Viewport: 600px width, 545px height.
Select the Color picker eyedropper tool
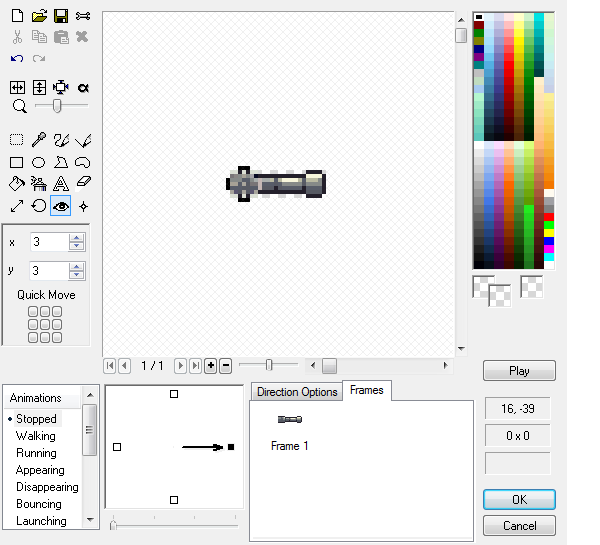click(x=39, y=140)
